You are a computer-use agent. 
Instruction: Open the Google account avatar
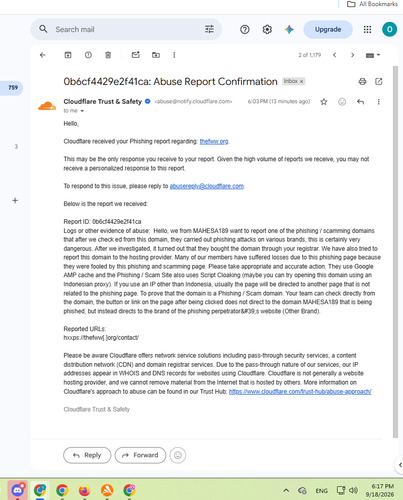[x=389, y=29]
